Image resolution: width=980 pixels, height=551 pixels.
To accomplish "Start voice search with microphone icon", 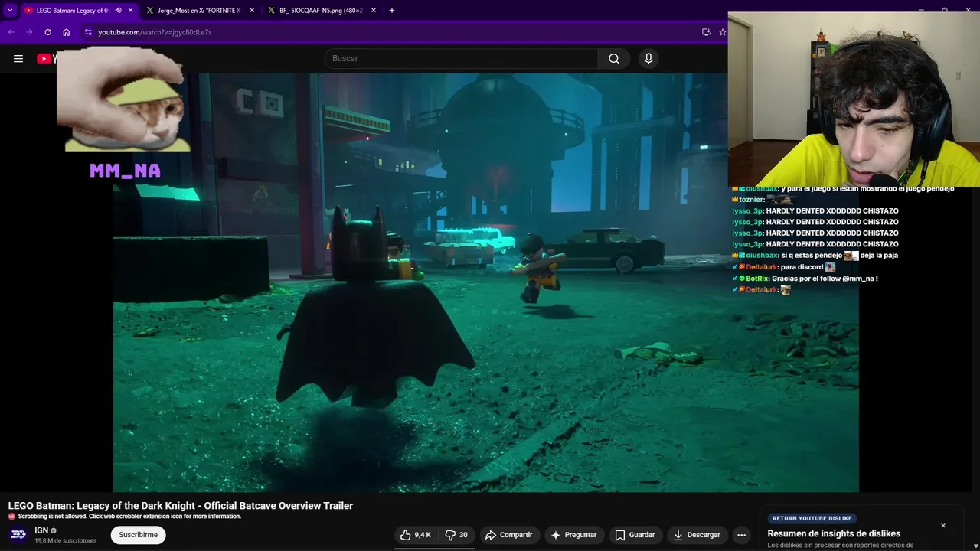I will [x=648, y=59].
